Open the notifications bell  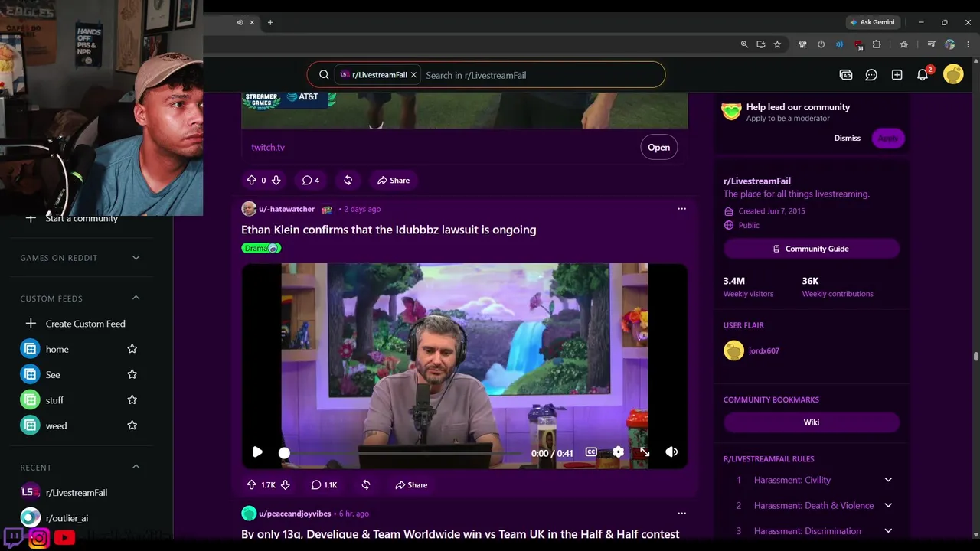click(923, 75)
